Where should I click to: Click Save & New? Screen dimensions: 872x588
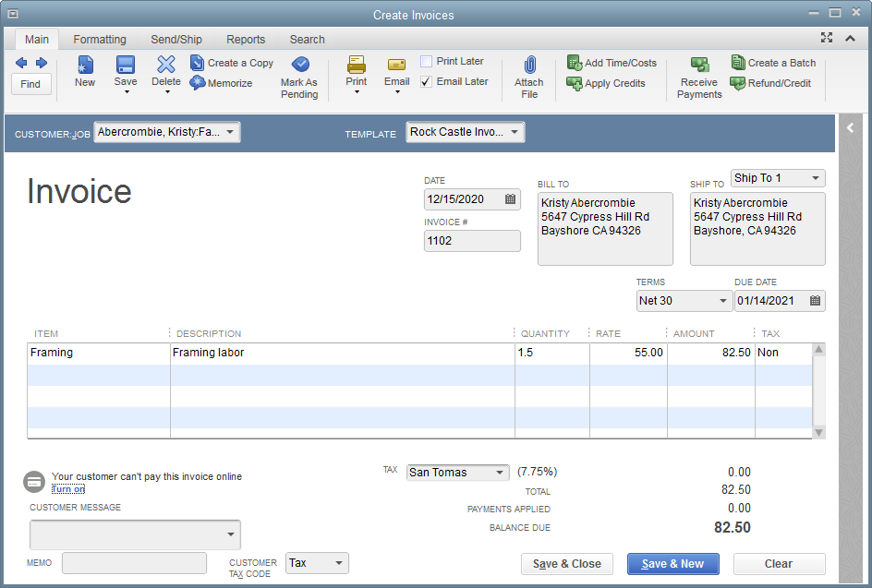click(x=672, y=564)
